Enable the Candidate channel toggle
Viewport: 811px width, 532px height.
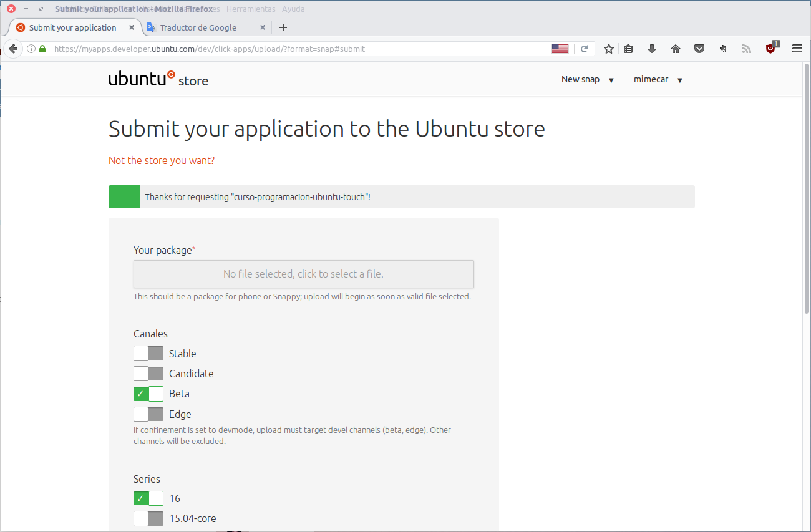pyautogui.click(x=148, y=374)
